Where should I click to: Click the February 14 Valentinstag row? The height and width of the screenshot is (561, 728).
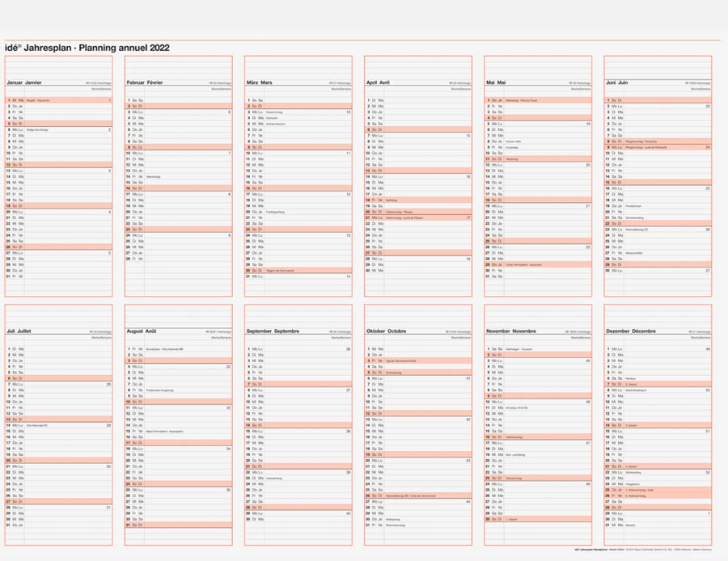[178, 176]
